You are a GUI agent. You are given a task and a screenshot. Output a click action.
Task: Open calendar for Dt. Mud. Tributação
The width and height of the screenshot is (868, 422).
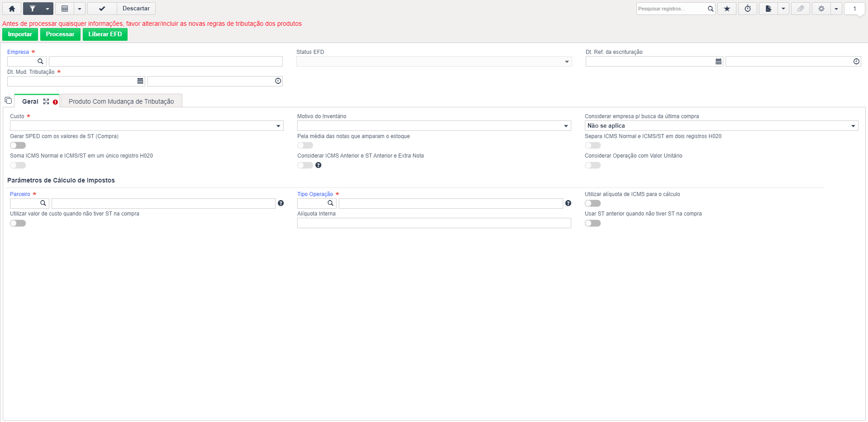pos(140,81)
